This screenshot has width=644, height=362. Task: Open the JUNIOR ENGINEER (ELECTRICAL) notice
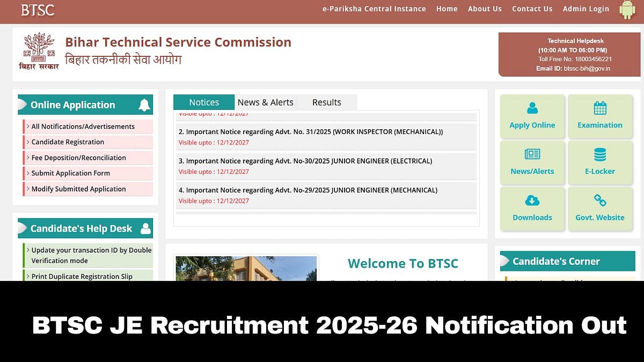point(305,161)
